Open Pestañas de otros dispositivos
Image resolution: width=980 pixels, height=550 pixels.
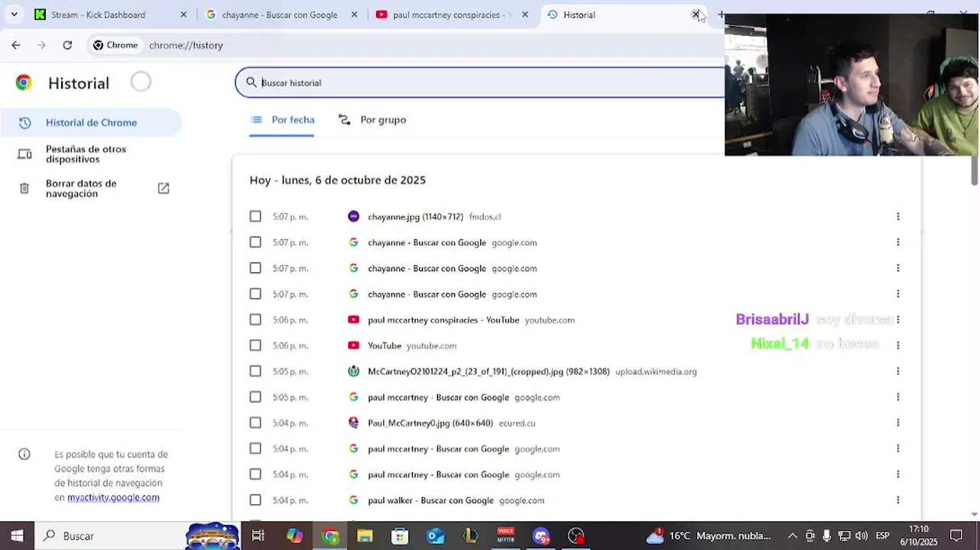click(91, 154)
